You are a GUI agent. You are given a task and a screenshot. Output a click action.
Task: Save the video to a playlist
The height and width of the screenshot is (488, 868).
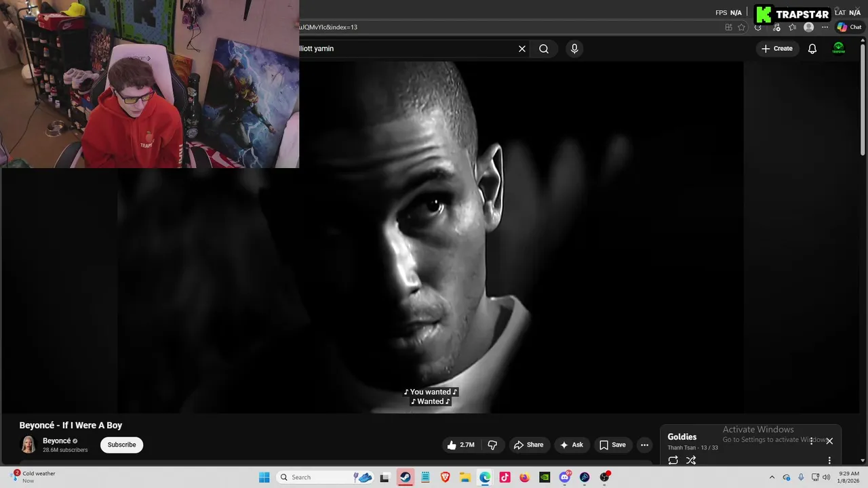click(612, 445)
